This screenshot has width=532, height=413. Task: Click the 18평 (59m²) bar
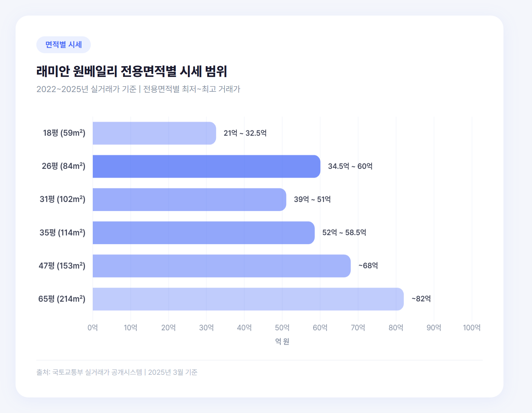click(154, 133)
